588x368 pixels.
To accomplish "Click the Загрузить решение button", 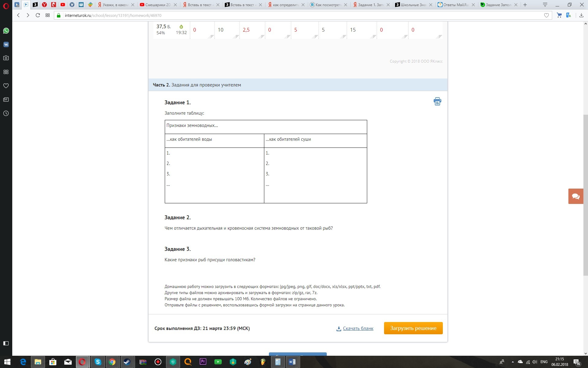I will click(x=413, y=328).
